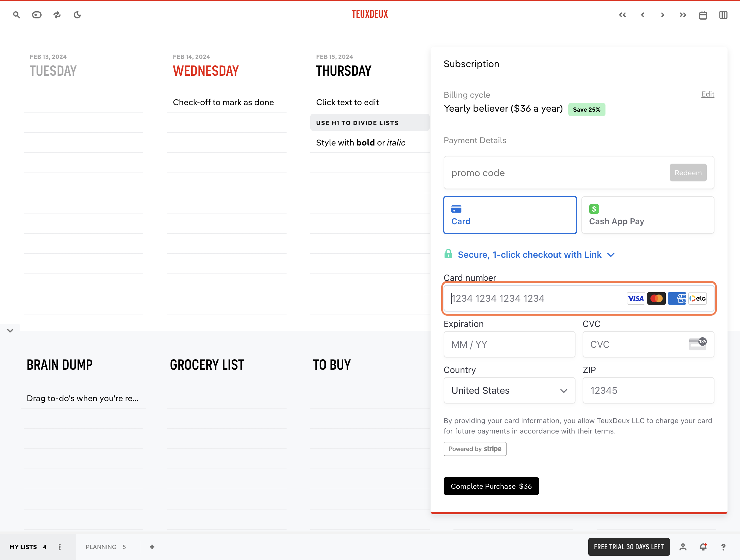Open My Lists three-dot menu
The width and height of the screenshot is (740, 560).
pyautogui.click(x=60, y=547)
